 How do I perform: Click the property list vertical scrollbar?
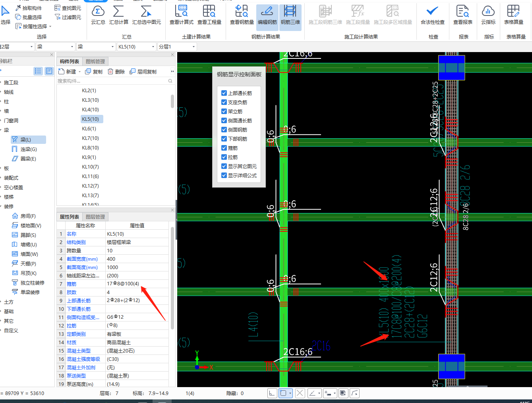point(172,278)
